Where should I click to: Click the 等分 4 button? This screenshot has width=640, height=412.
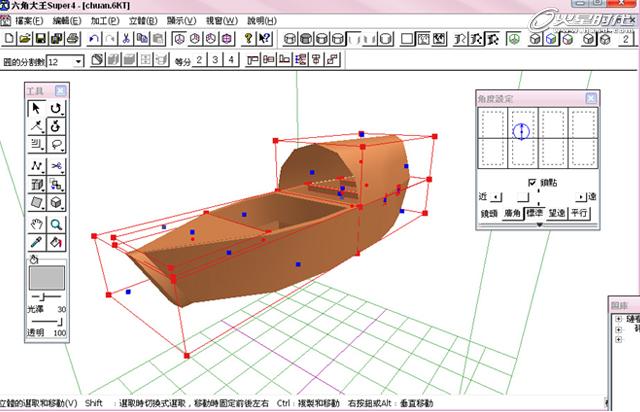coord(231,60)
